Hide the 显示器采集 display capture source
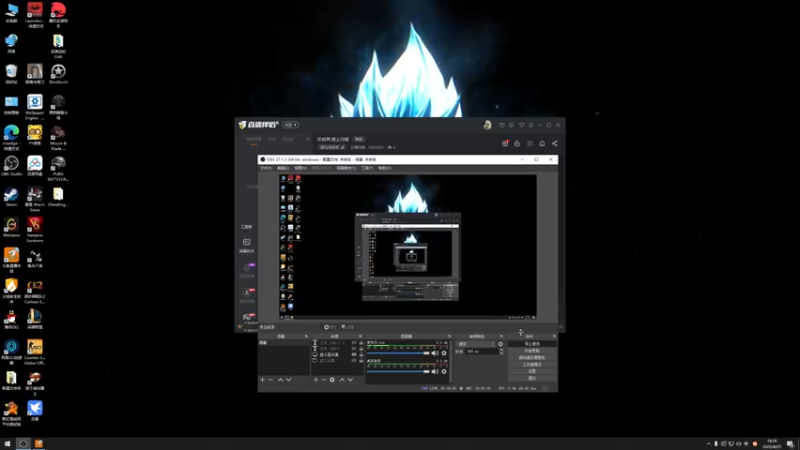The width and height of the screenshot is (800, 450). [x=354, y=355]
